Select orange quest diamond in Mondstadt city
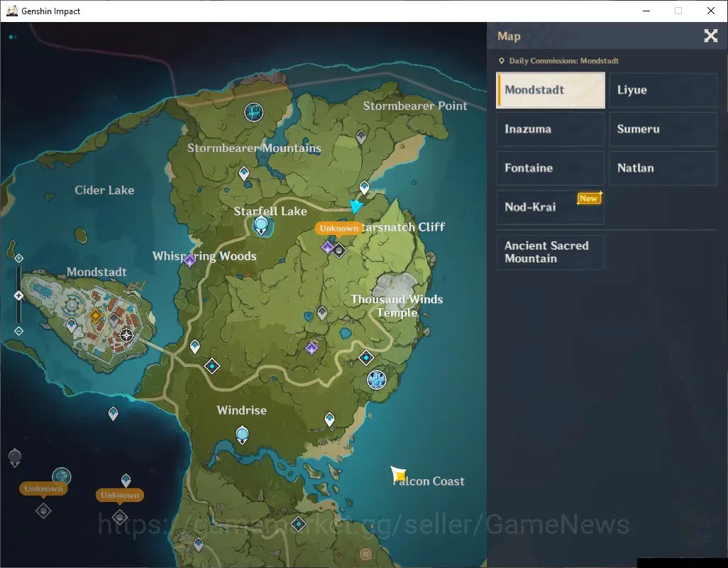Screen dimensions: 728x568 pyautogui.click(x=96, y=316)
